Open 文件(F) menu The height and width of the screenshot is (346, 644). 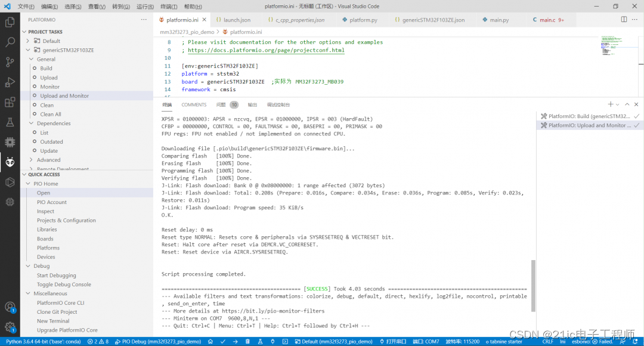[26, 7]
